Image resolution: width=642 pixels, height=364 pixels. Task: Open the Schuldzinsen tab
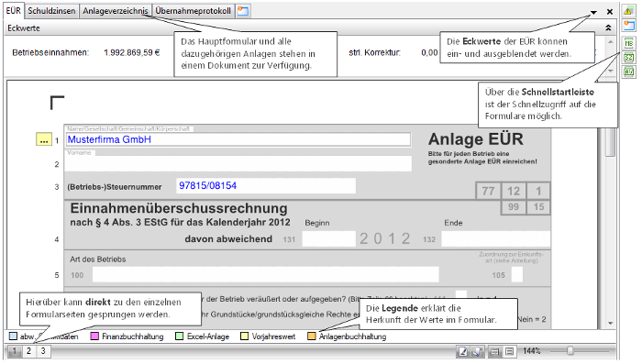pos(51,11)
